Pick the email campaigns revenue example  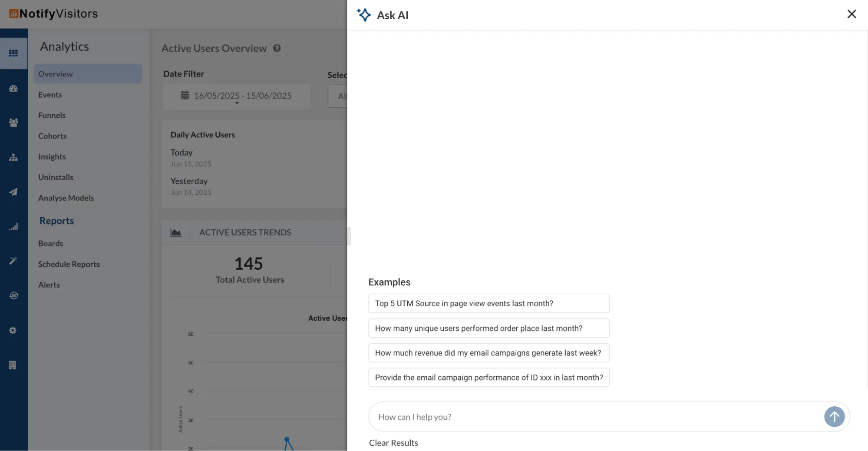click(488, 353)
